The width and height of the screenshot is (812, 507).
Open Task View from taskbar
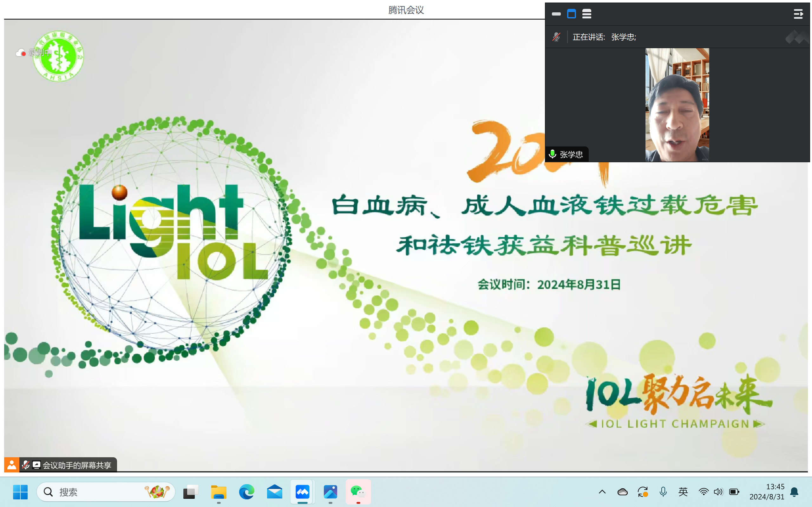tap(190, 492)
